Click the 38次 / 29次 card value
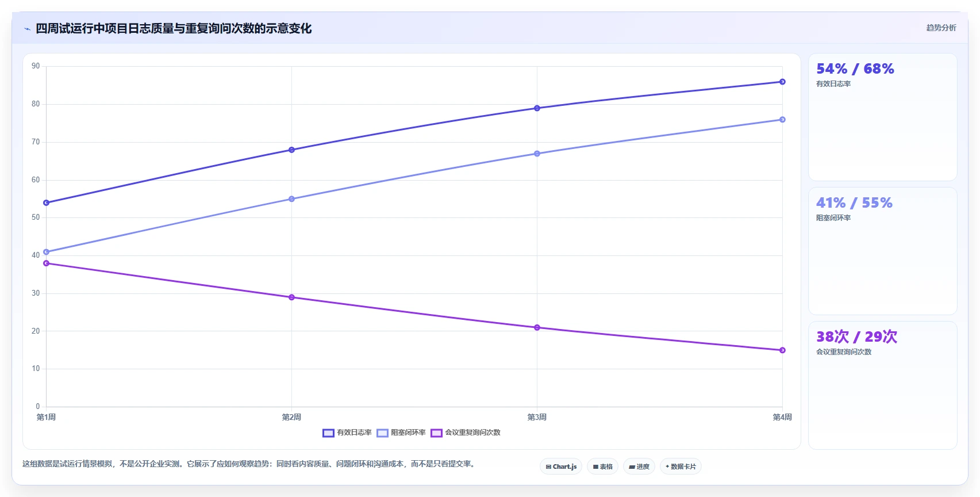Screen dimensions: 980x497 click(x=856, y=337)
